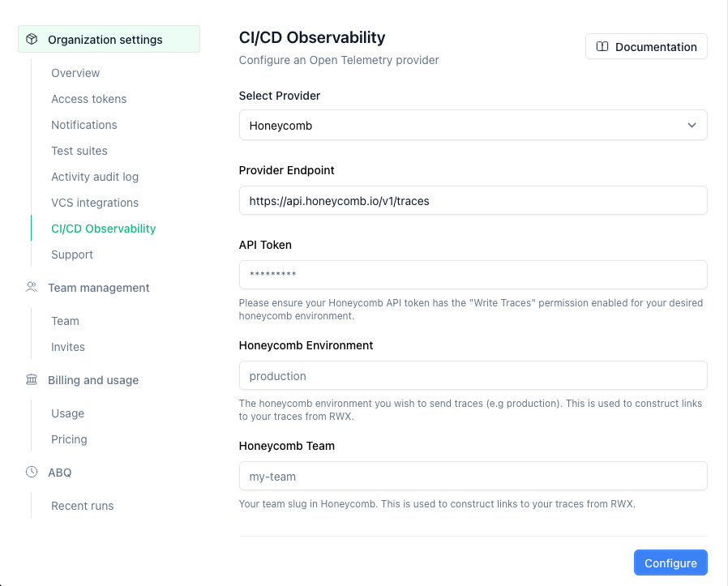Click the Billing and usage bank icon
The height and width of the screenshot is (586, 728).
(x=32, y=379)
